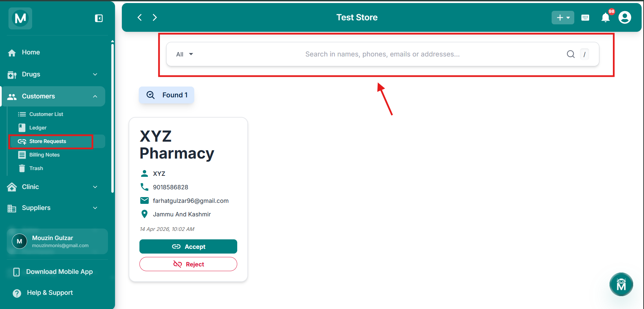Focus the names and phones search field
The width and height of the screenshot is (644, 309).
(382, 54)
